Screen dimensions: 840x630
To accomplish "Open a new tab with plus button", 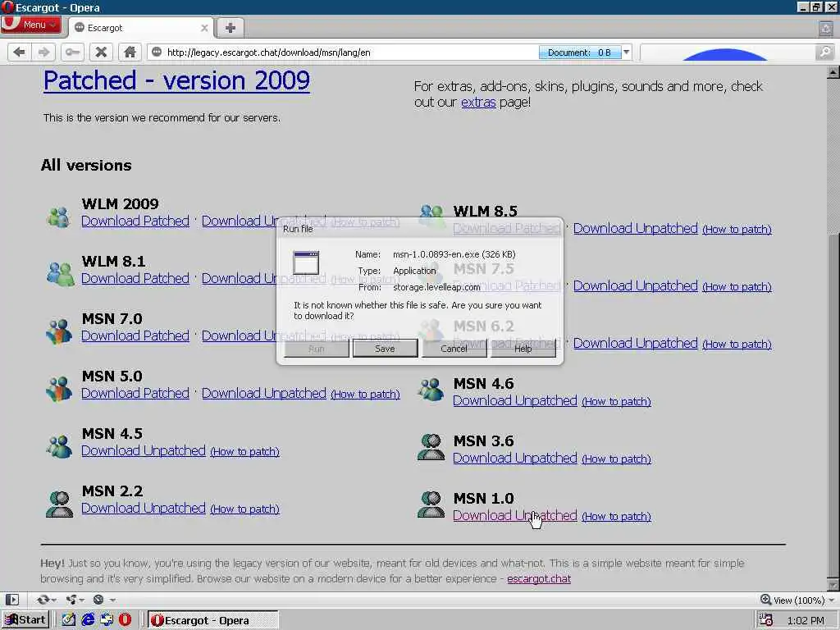I will coord(231,28).
